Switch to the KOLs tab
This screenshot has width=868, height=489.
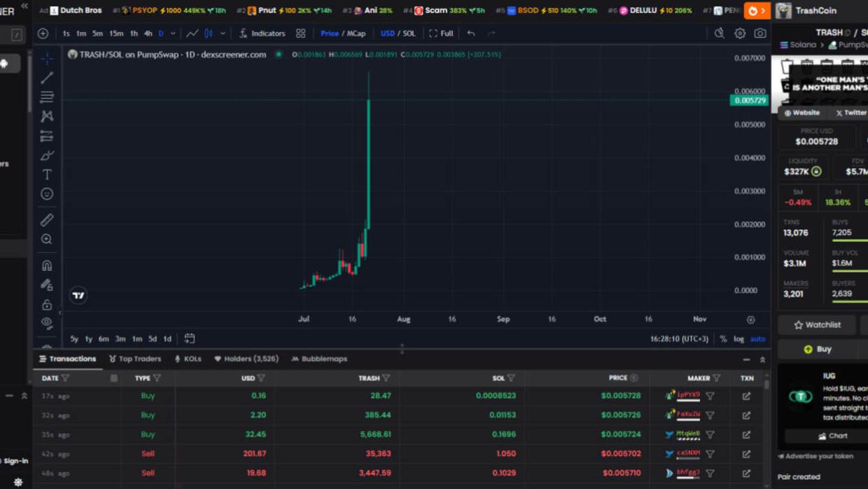188,359
